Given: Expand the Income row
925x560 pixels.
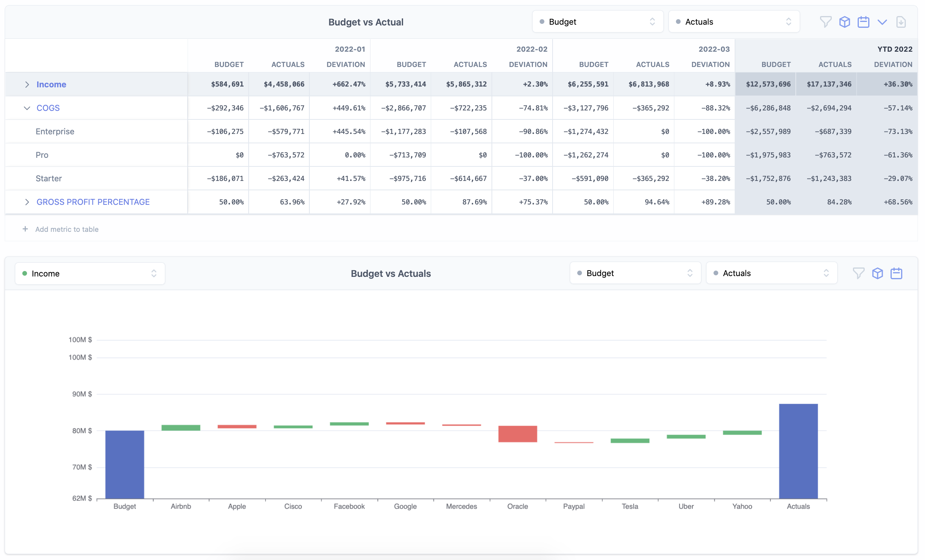Looking at the screenshot, I should coord(27,85).
